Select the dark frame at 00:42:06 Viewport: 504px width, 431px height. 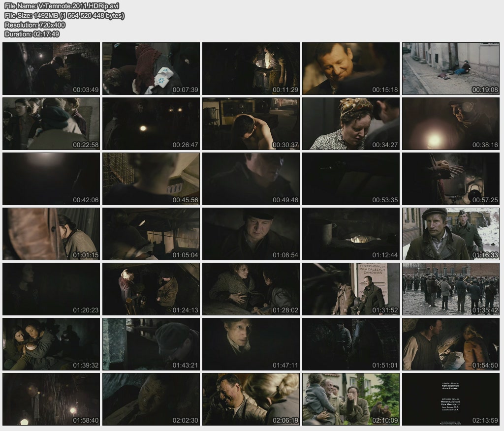(x=51, y=179)
